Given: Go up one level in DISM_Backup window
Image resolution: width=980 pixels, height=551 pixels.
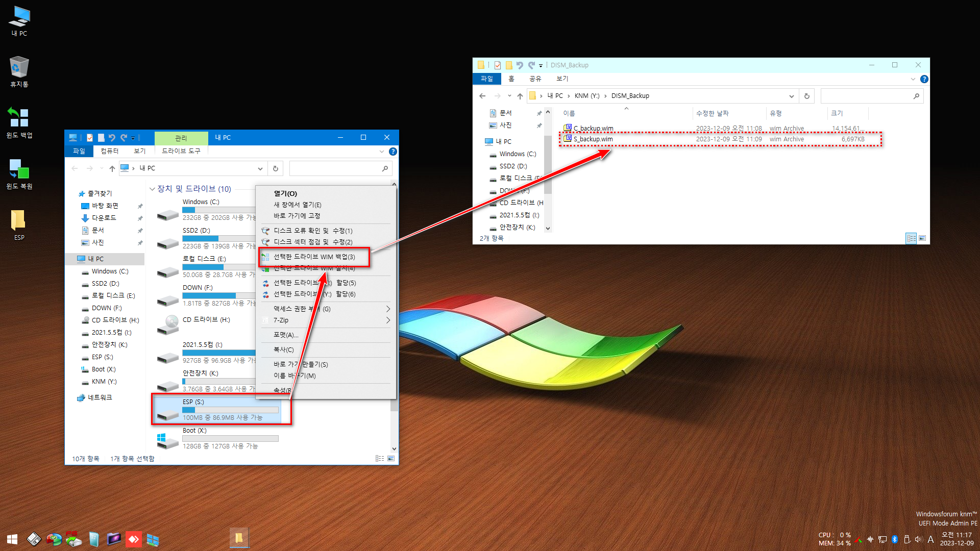Looking at the screenshot, I should click(x=520, y=96).
